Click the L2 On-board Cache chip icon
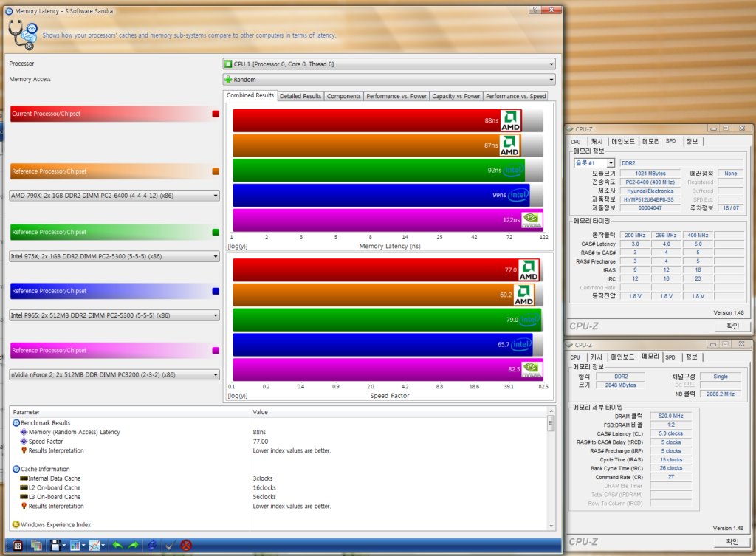 pyautogui.click(x=24, y=487)
